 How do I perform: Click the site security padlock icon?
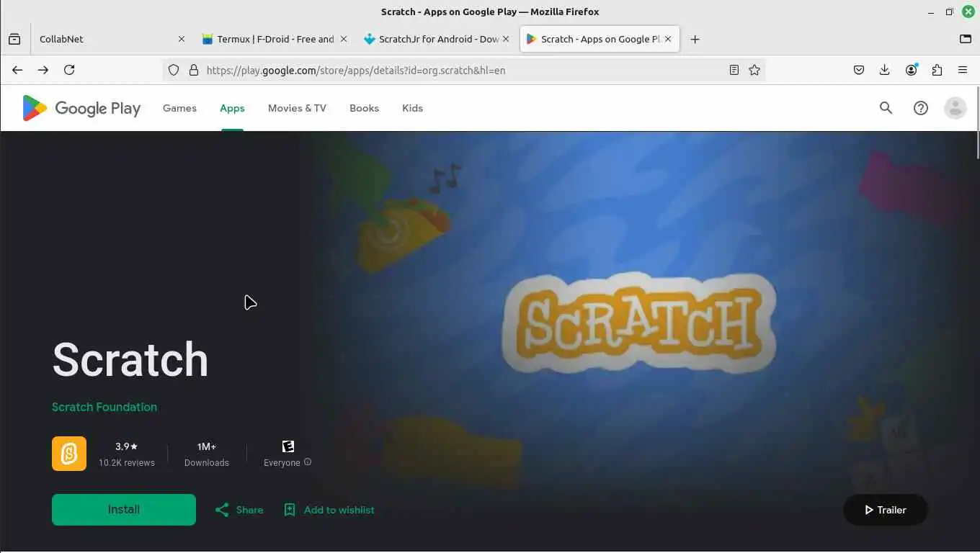coord(193,70)
